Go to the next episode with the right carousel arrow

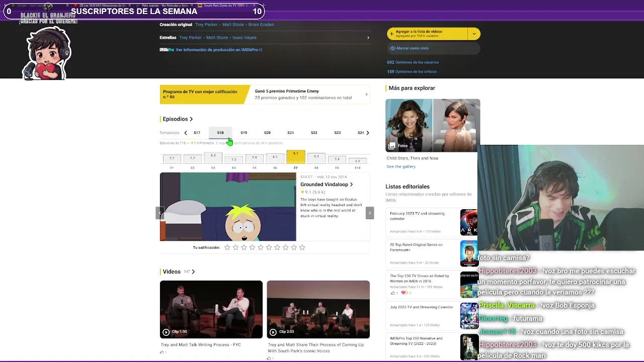click(x=370, y=213)
